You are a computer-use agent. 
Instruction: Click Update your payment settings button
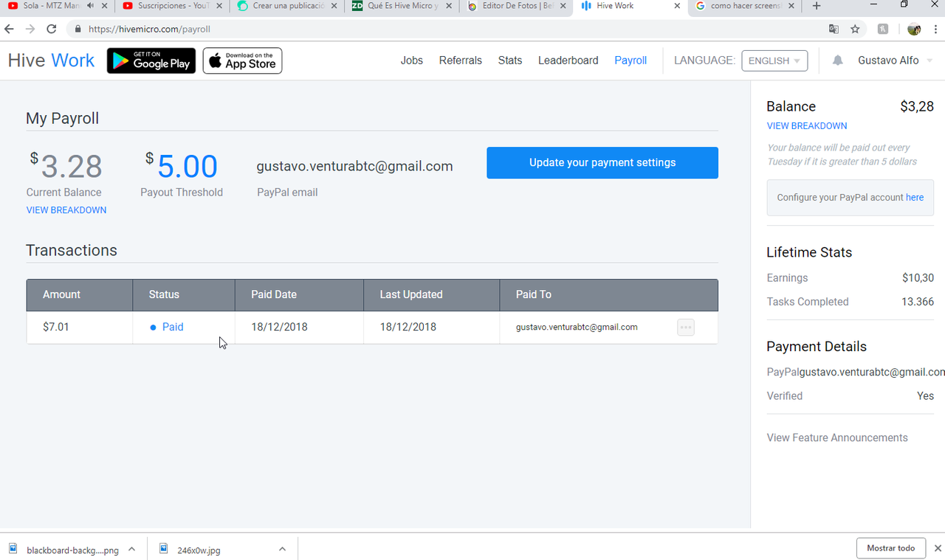(602, 162)
